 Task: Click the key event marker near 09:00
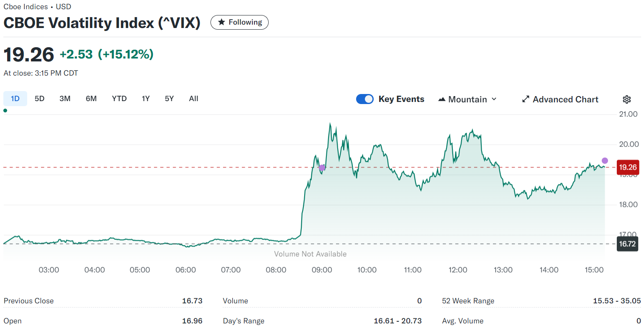(322, 168)
